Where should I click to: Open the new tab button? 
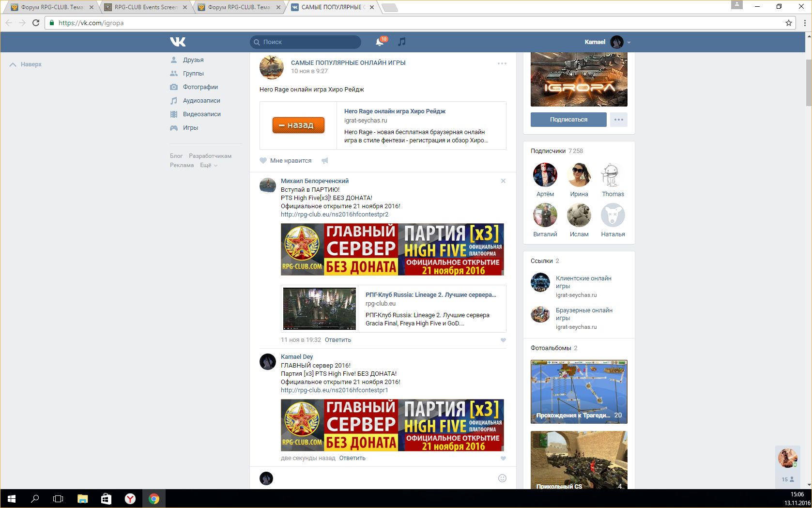[389, 7]
